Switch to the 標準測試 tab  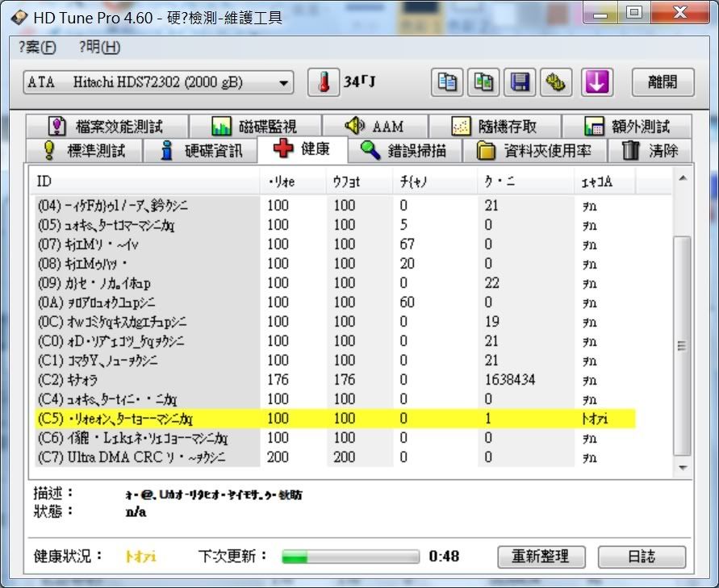(x=85, y=150)
